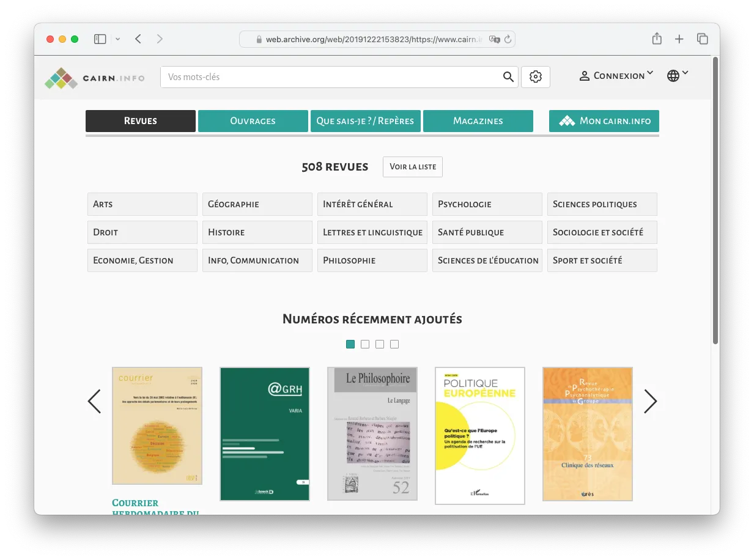Reload the page with refresh icon
This screenshot has width=754, height=560.
point(508,40)
